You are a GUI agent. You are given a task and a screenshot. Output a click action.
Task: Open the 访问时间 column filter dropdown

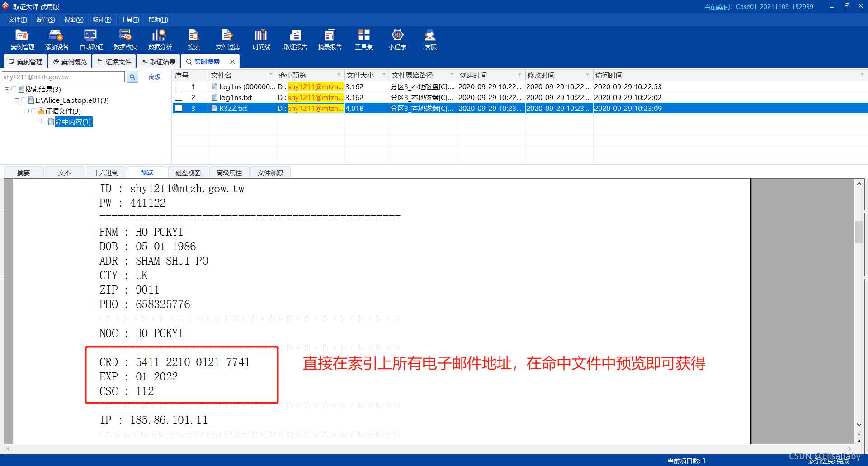[862, 75]
